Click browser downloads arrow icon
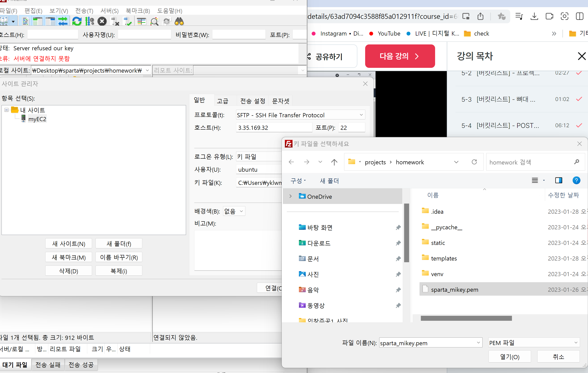 [534, 16]
